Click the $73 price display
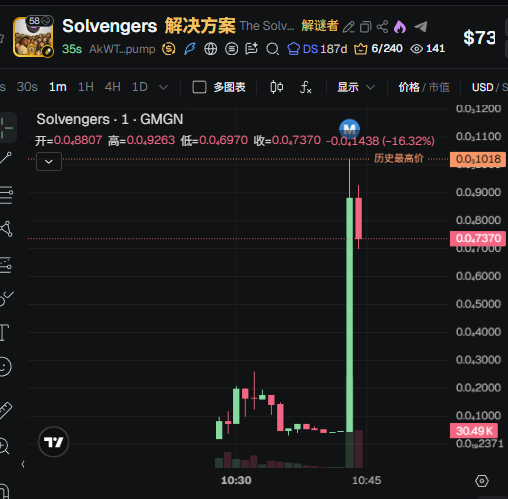508x499 pixels. coord(479,37)
